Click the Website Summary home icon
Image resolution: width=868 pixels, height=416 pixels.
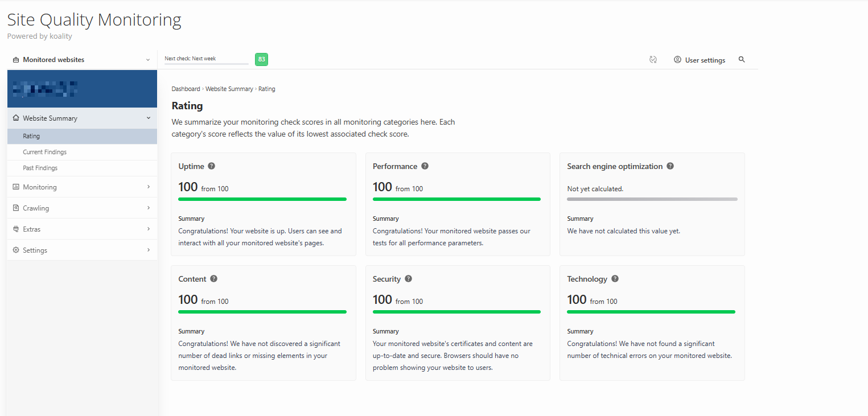[15, 118]
